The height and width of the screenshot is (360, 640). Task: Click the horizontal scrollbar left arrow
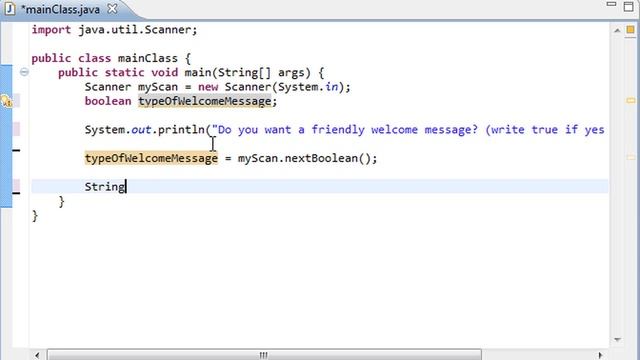[37, 355]
